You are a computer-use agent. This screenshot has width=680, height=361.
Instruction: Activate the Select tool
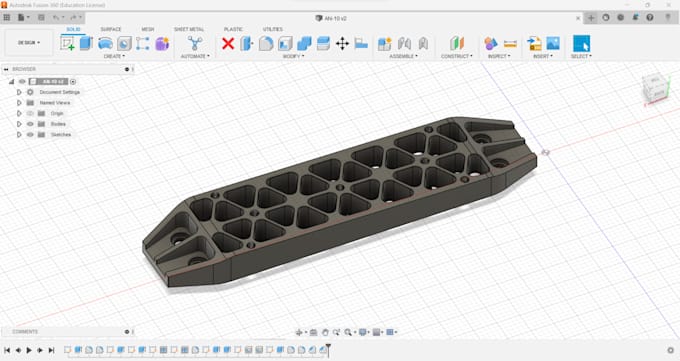point(582,43)
